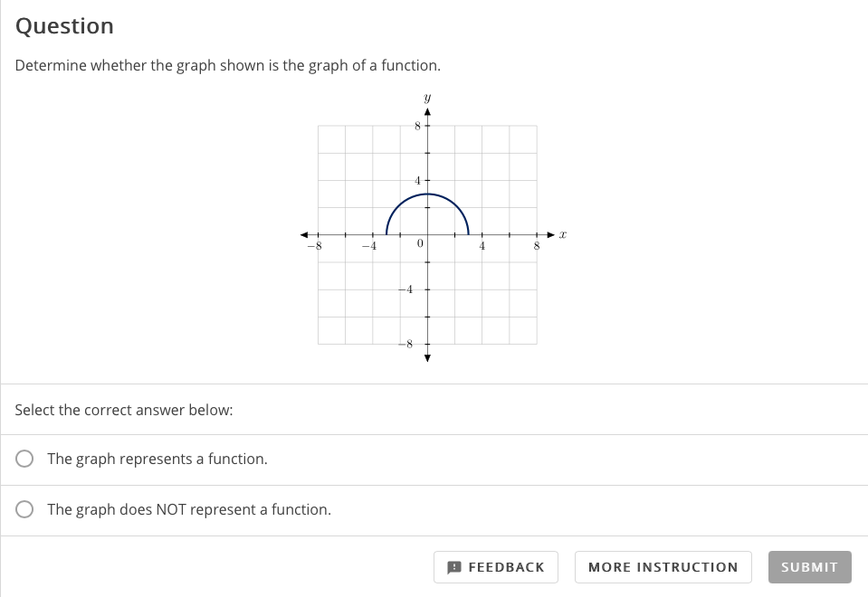Click the downward arrow below -8 on y-axis
The height and width of the screenshot is (597, 868).
pos(427,360)
